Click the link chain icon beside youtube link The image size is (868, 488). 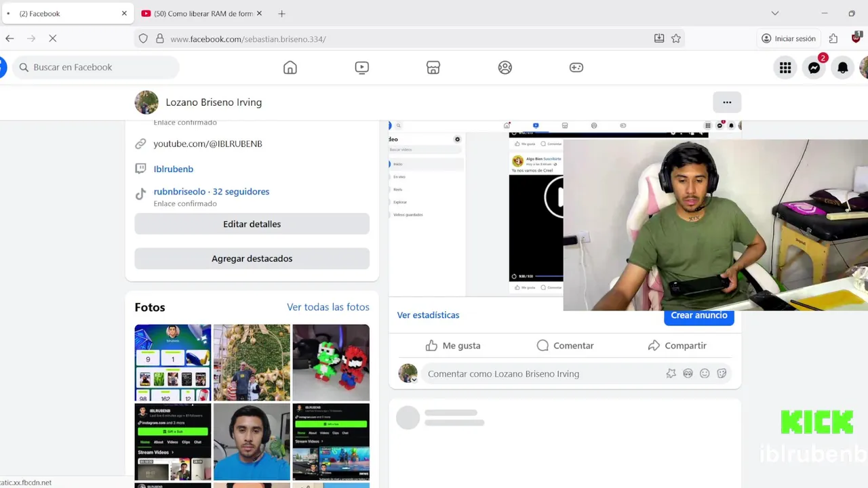[x=140, y=144]
